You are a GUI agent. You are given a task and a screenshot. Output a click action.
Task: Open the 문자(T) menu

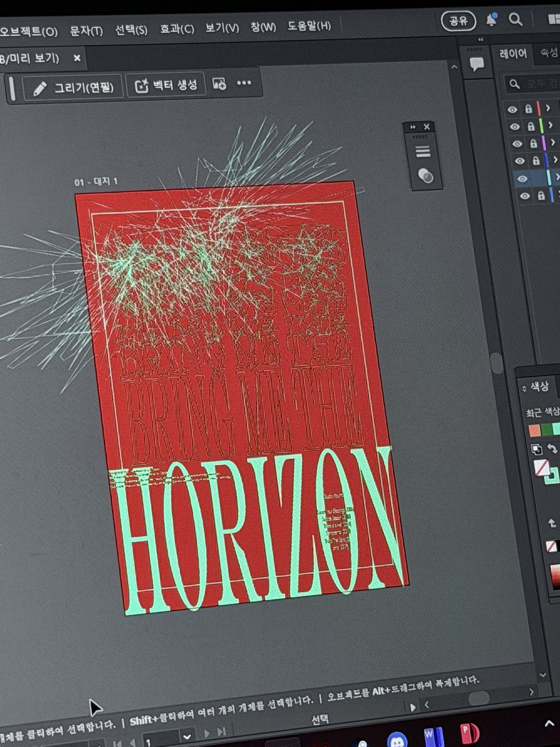(86, 31)
